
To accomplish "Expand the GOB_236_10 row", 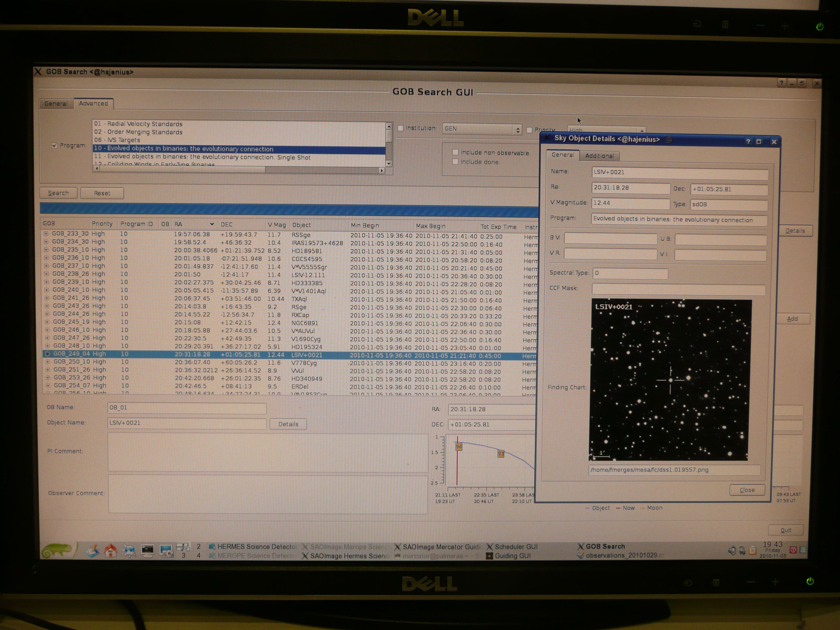I will pos(46,258).
